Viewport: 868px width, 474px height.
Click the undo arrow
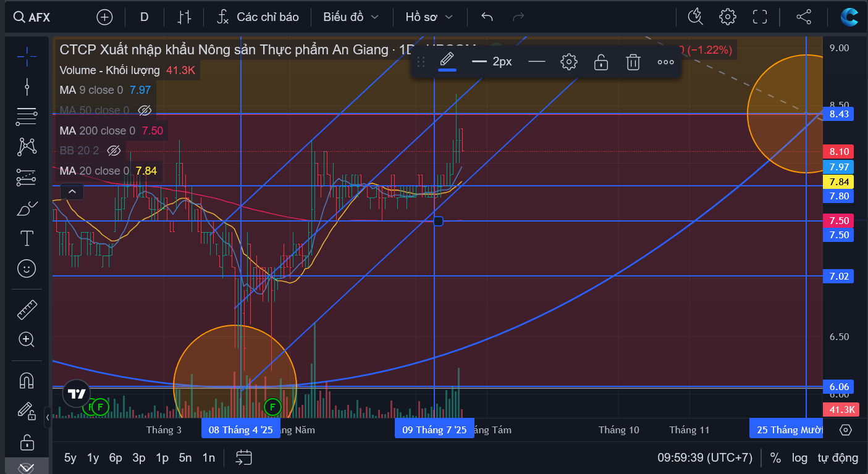pyautogui.click(x=487, y=17)
